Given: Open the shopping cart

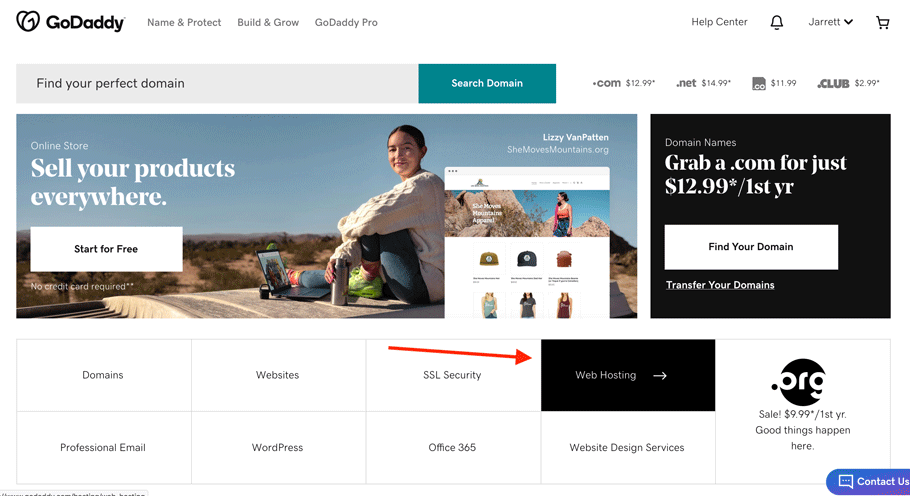Looking at the screenshot, I should 882,23.
